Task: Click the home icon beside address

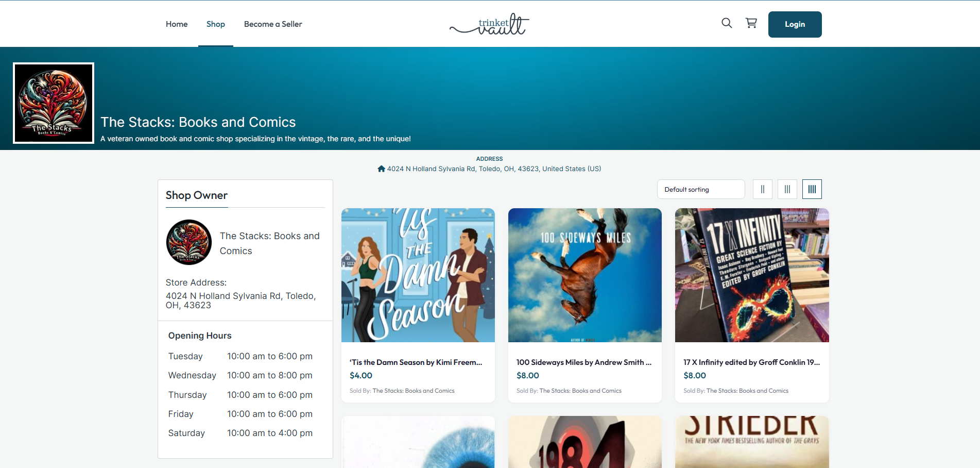Action: point(381,169)
